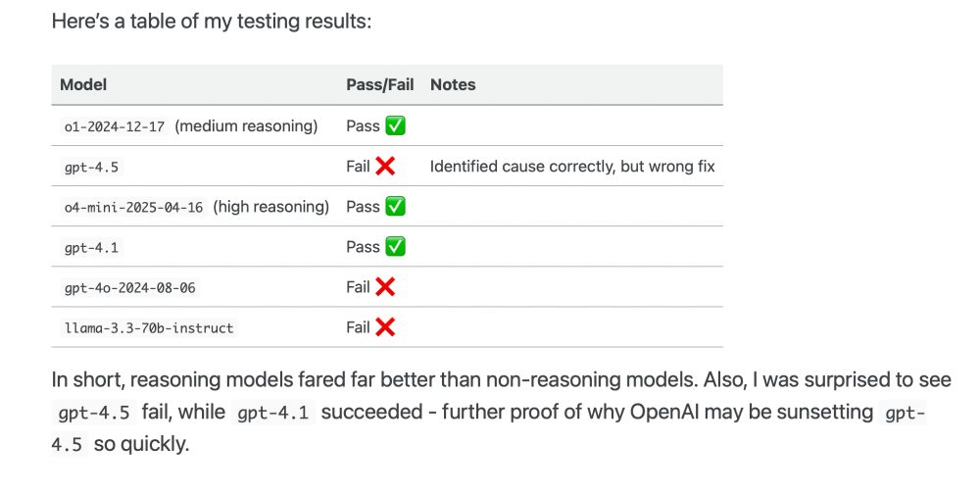Screen dimensions: 980x493
Task: Click the note 'Identified cause correctly, but wrong fix'
Action: (572, 167)
